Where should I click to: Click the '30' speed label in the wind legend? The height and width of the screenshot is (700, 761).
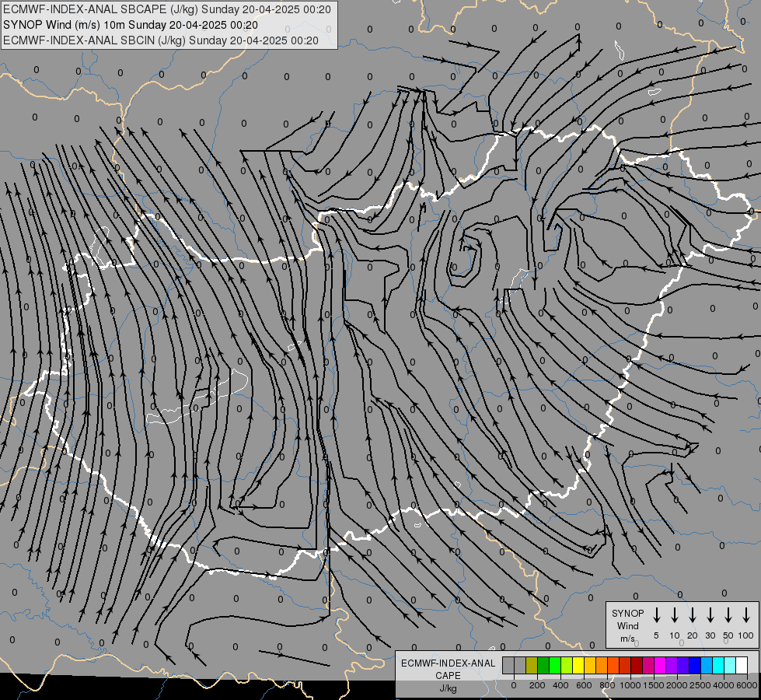tap(710, 635)
